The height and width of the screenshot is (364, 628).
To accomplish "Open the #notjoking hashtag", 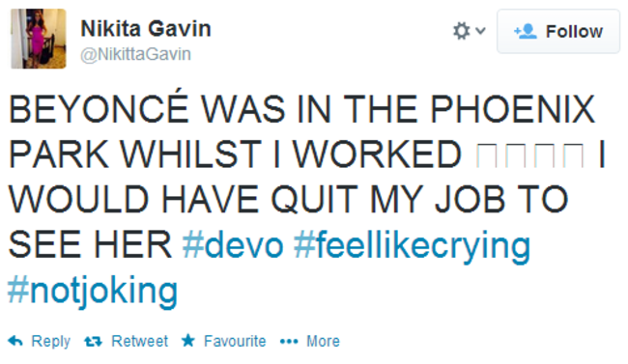I will (93, 292).
